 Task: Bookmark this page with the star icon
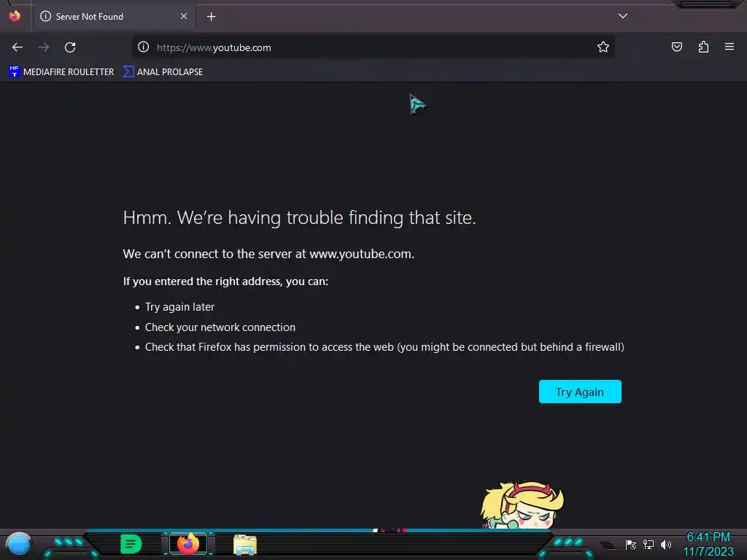pyautogui.click(x=603, y=47)
